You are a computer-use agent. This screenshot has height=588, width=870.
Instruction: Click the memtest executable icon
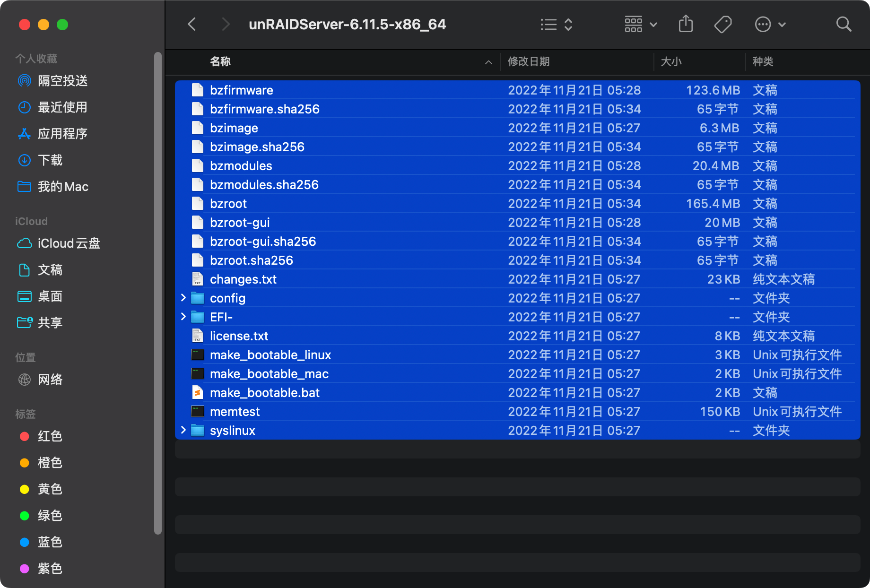click(198, 411)
